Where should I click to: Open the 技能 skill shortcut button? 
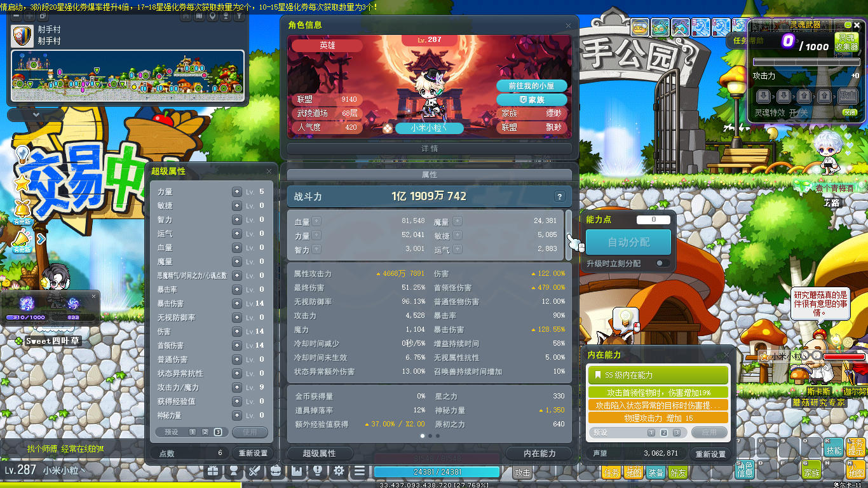(834, 448)
